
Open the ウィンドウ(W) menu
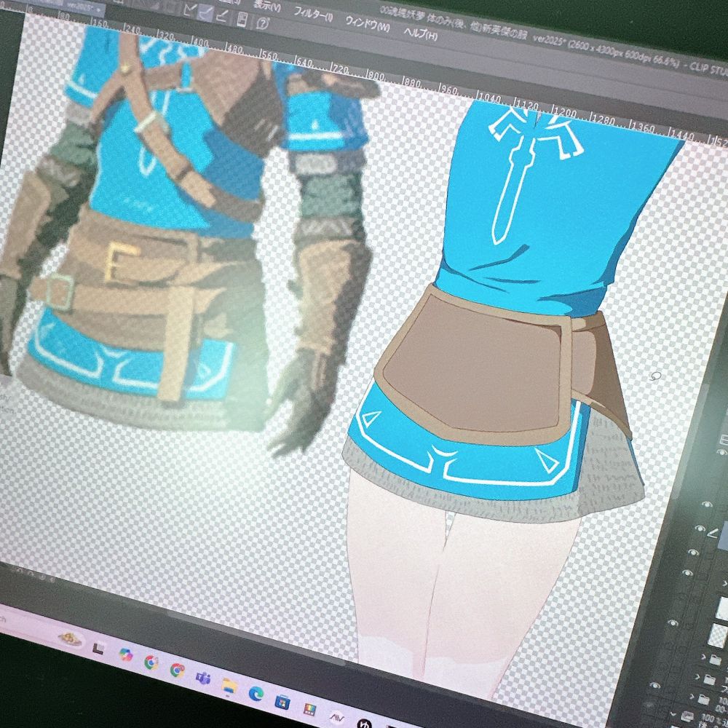point(367,23)
